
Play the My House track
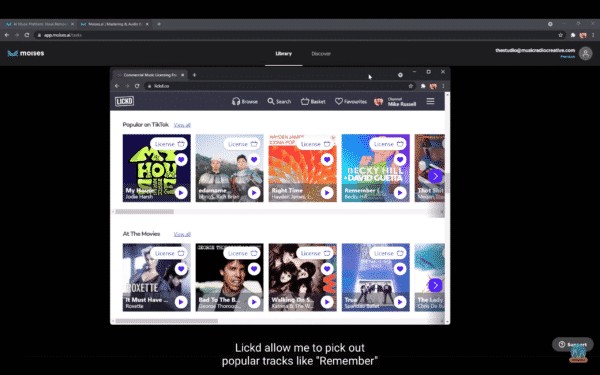pos(181,193)
